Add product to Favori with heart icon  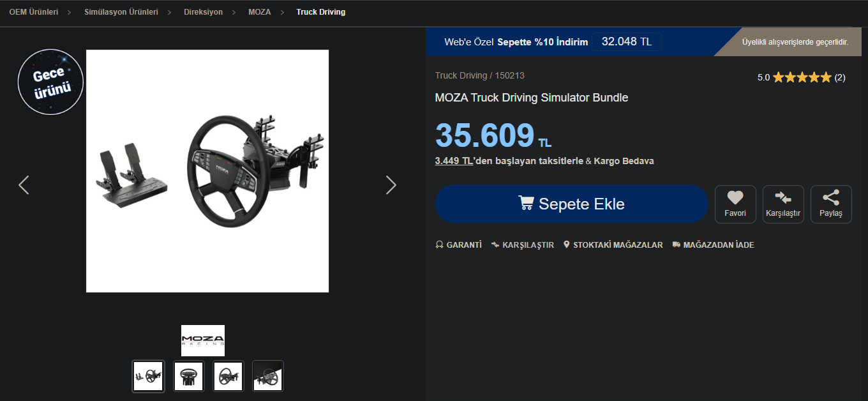(735, 204)
